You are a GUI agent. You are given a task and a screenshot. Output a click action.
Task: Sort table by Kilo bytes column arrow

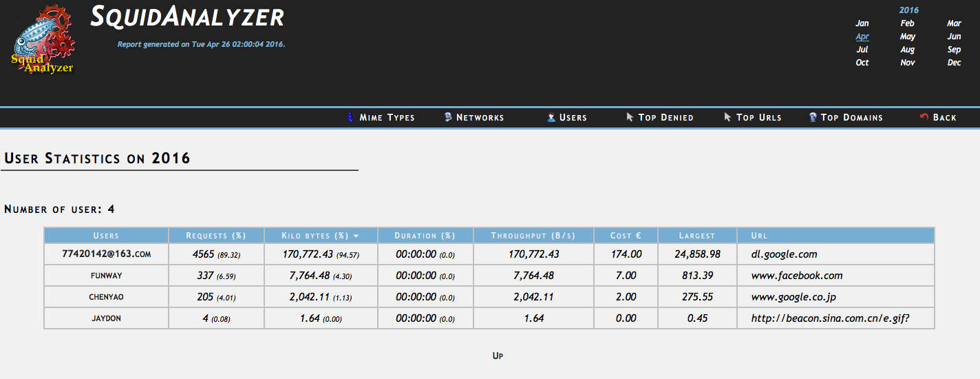[356, 236]
